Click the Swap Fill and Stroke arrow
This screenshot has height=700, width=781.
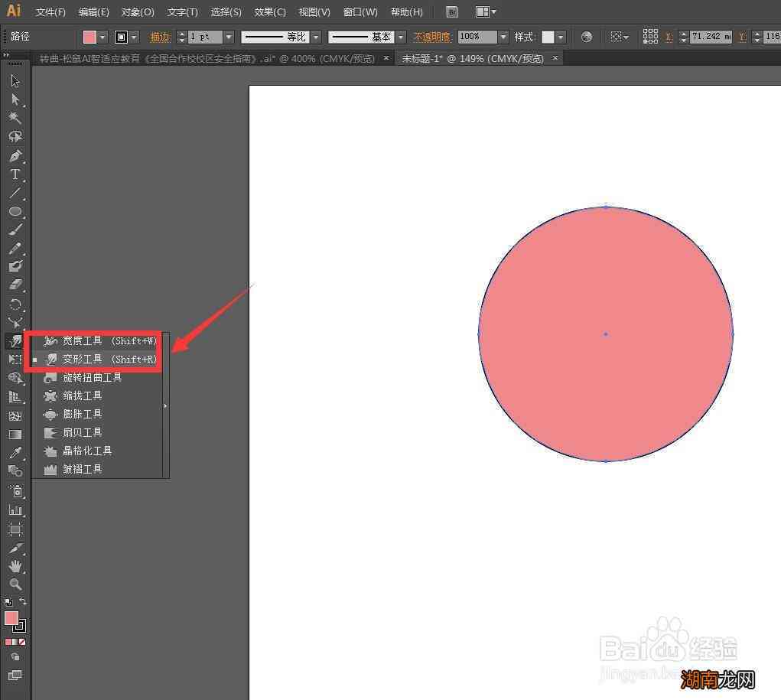[x=22, y=601]
